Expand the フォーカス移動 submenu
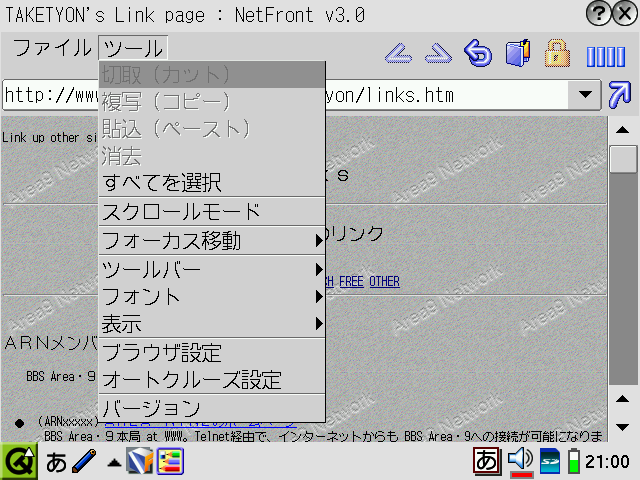The image size is (640, 480). [x=212, y=240]
